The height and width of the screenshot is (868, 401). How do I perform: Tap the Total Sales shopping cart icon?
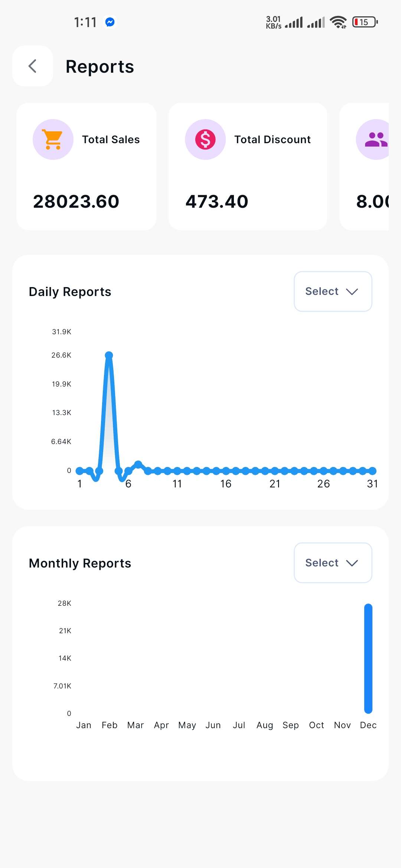(x=53, y=139)
